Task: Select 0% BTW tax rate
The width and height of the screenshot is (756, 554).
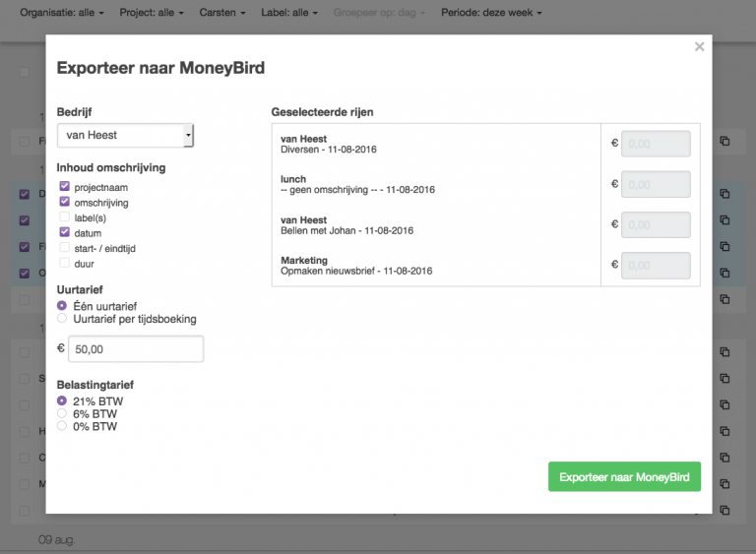Action: (62, 426)
